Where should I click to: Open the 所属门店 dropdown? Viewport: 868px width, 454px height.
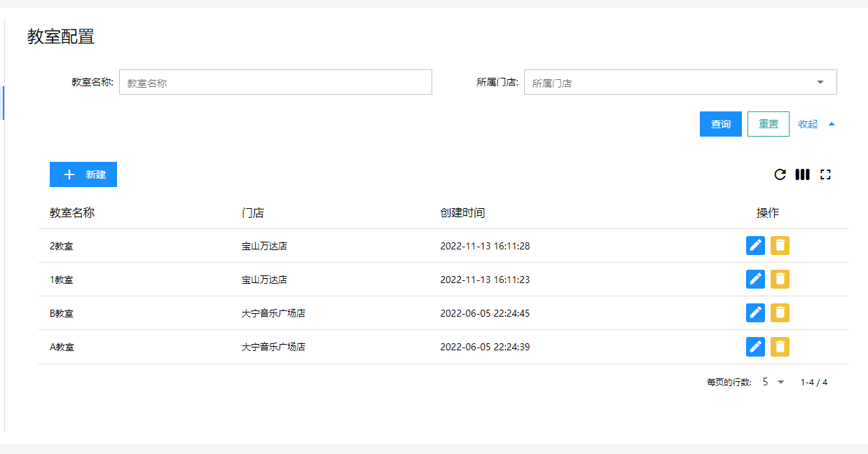tap(680, 82)
